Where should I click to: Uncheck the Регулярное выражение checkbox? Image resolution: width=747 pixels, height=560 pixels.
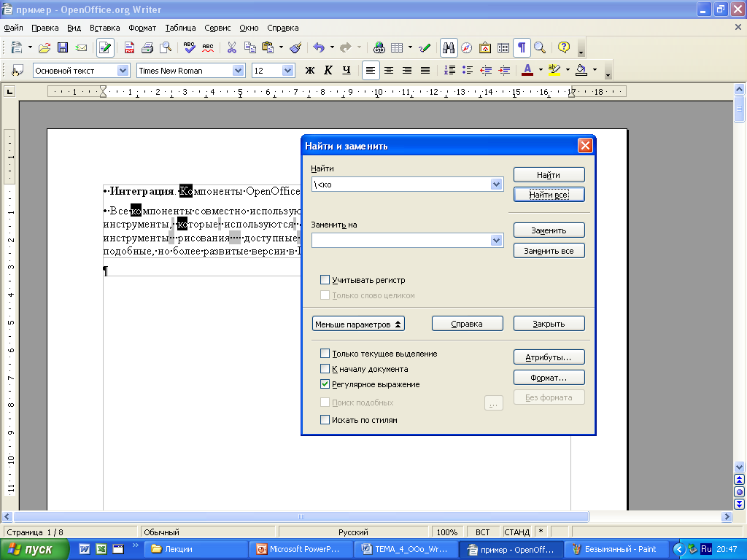[325, 384]
